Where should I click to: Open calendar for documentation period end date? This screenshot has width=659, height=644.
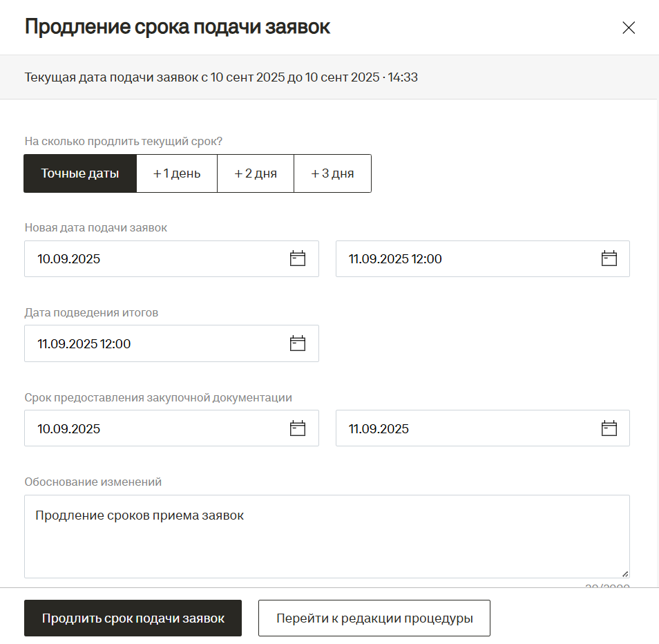click(x=609, y=428)
